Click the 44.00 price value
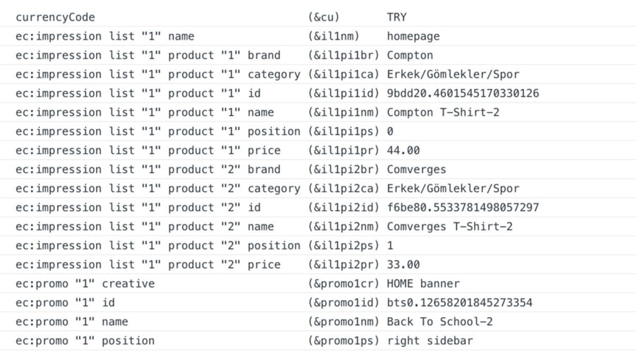The width and height of the screenshot is (636, 364). (403, 150)
